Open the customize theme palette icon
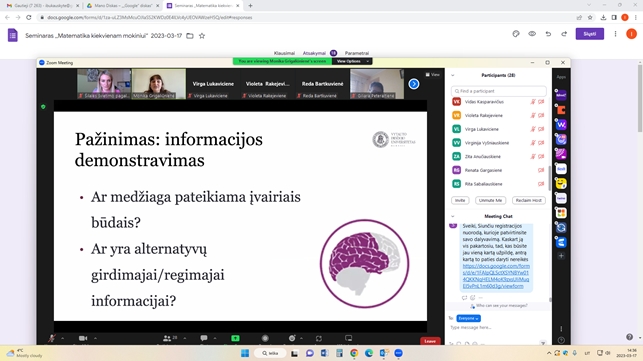 click(x=516, y=34)
